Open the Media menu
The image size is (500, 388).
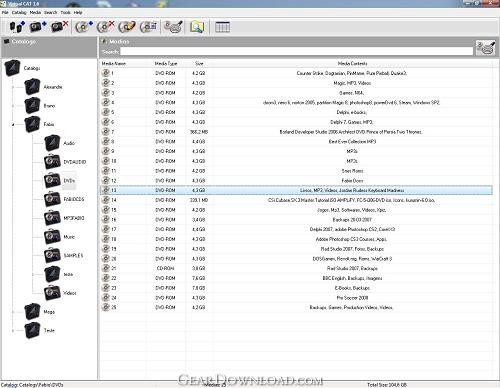click(35, 12)
